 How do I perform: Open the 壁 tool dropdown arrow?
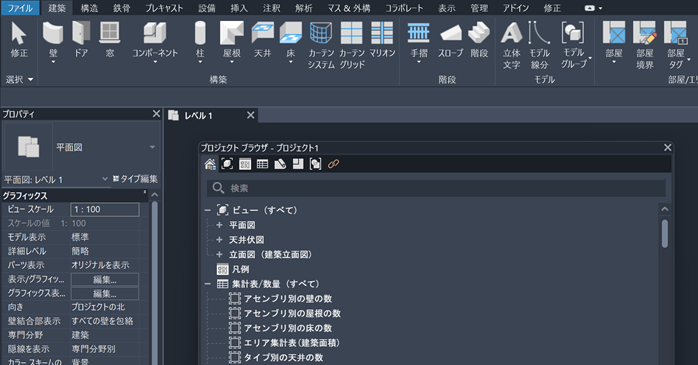[x=53, y=62]
